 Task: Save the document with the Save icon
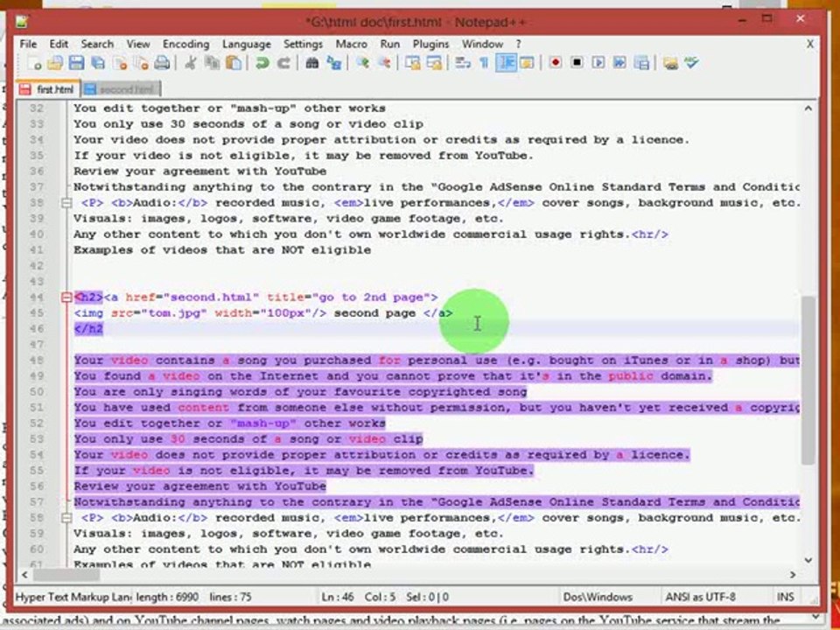[76, 63]
